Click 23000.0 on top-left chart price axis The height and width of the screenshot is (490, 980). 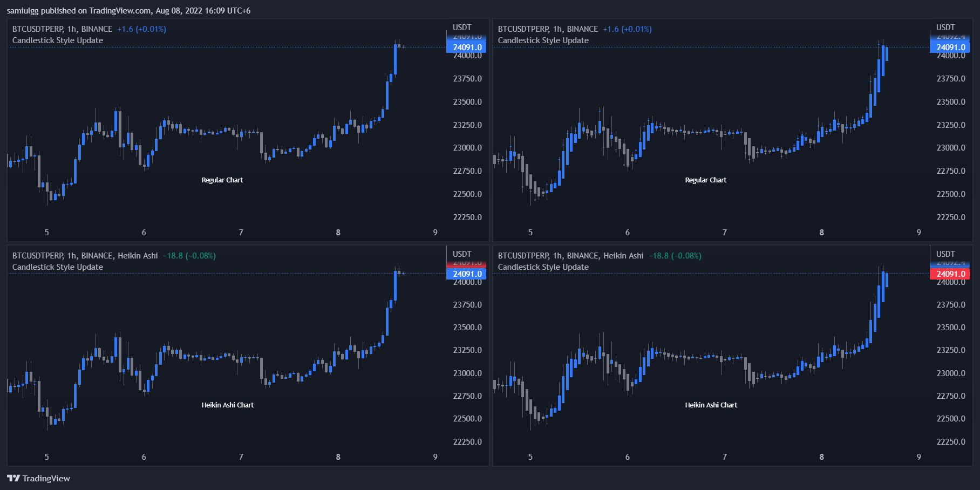[467, 148]
